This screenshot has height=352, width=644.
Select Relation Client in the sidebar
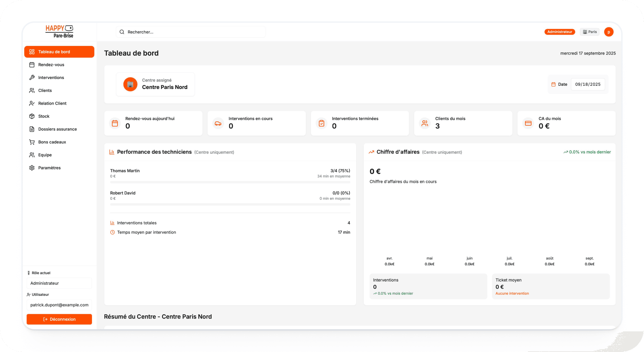(52, 104)
